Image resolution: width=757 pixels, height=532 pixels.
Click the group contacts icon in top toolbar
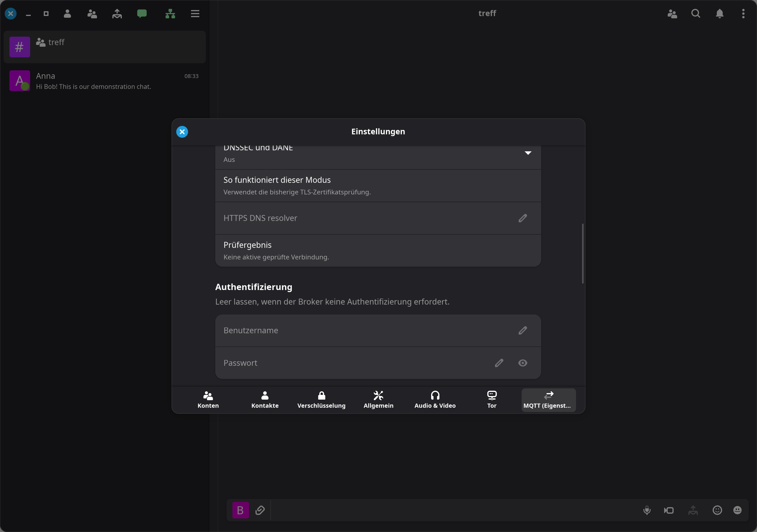92,14
